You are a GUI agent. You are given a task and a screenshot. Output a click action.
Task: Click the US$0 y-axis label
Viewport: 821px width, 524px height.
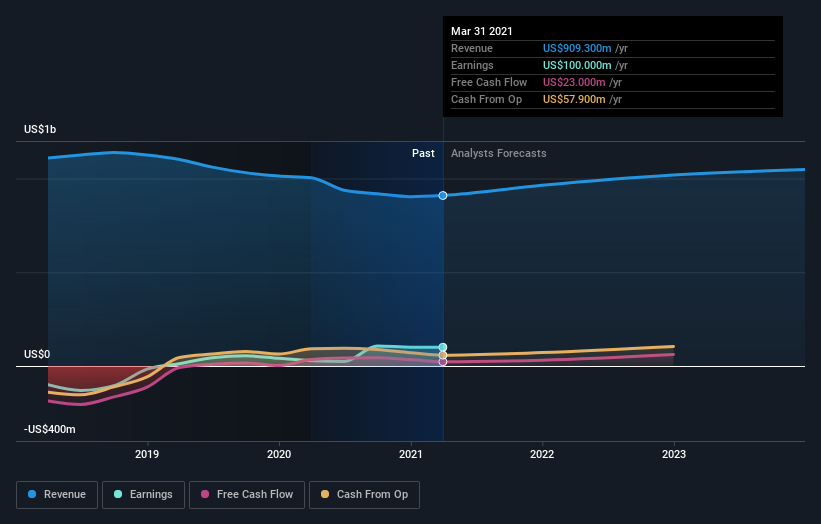pos(37,354)
